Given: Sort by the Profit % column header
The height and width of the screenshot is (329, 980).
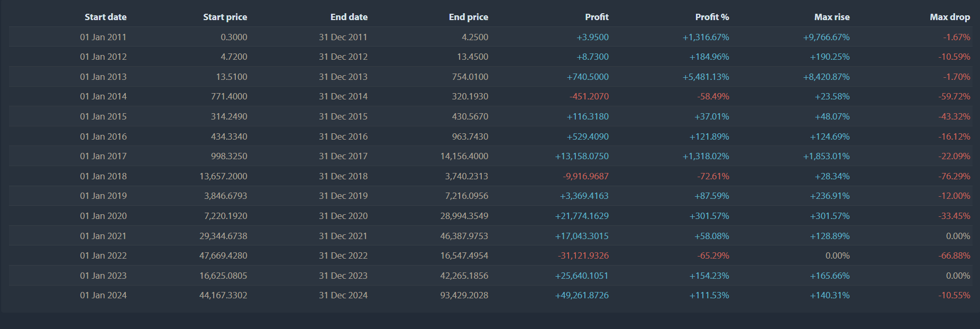Looking at the screenshot, I should coord(712,17).
